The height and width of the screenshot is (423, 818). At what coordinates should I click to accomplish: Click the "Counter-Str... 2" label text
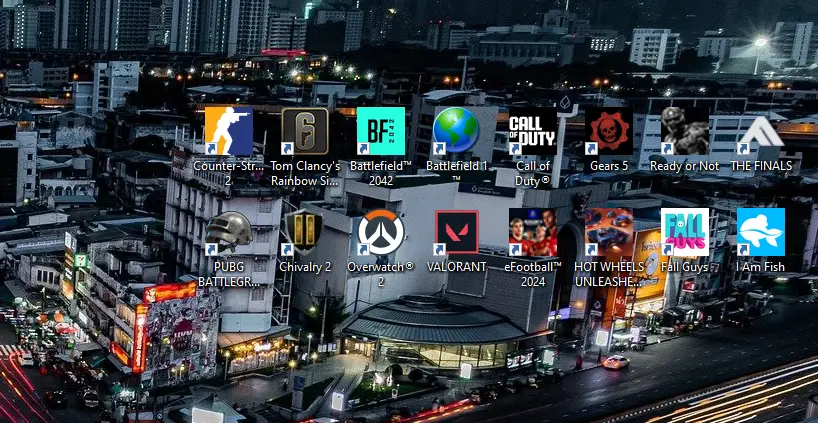click(x=228, y=173)
